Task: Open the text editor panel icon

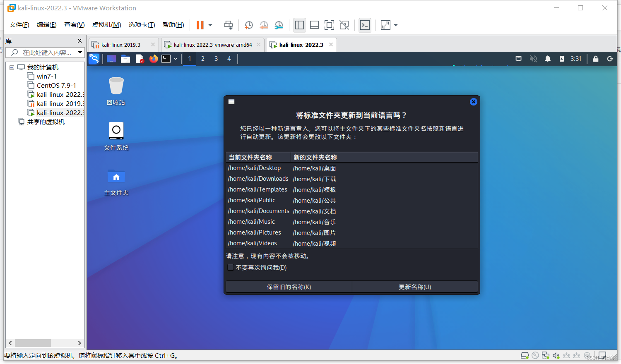Action: point(140,59)
